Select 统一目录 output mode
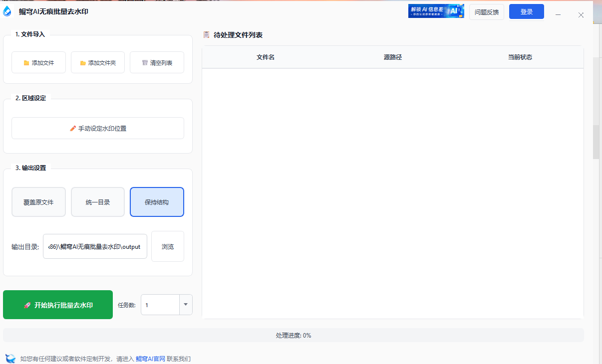 click(x=97, y=201)
